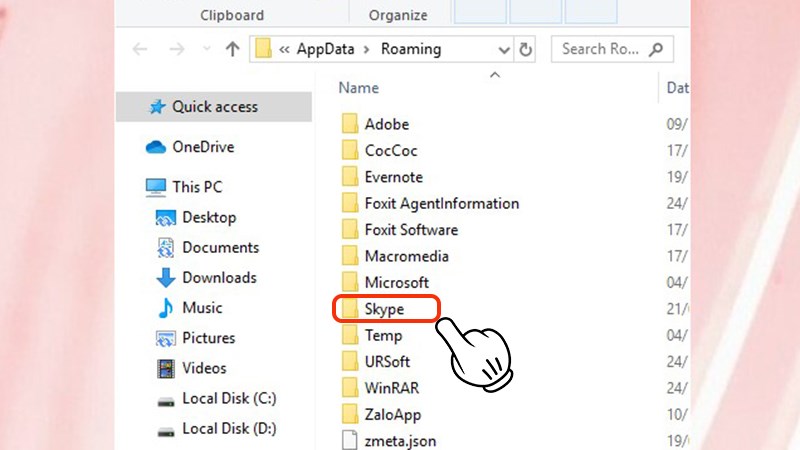The height and width of the screenshot is (450, 800).
Task: Select the Adobe folder
Action: point(387,124)
